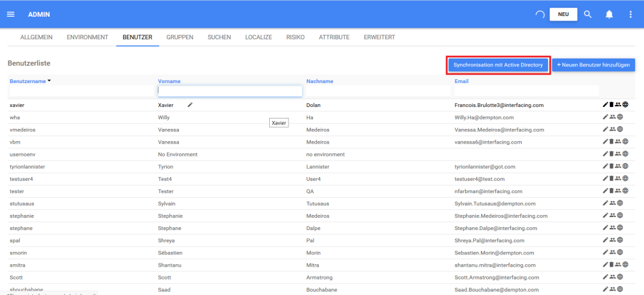This screenshot has height=295, width=644.
Task: Edit user tyrionlannister via pencil icon
Action: (x=605, y=166)
